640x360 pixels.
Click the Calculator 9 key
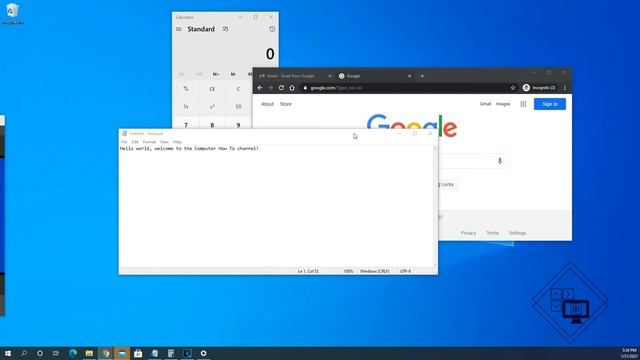pyautogui.click(x=238, y=124)
